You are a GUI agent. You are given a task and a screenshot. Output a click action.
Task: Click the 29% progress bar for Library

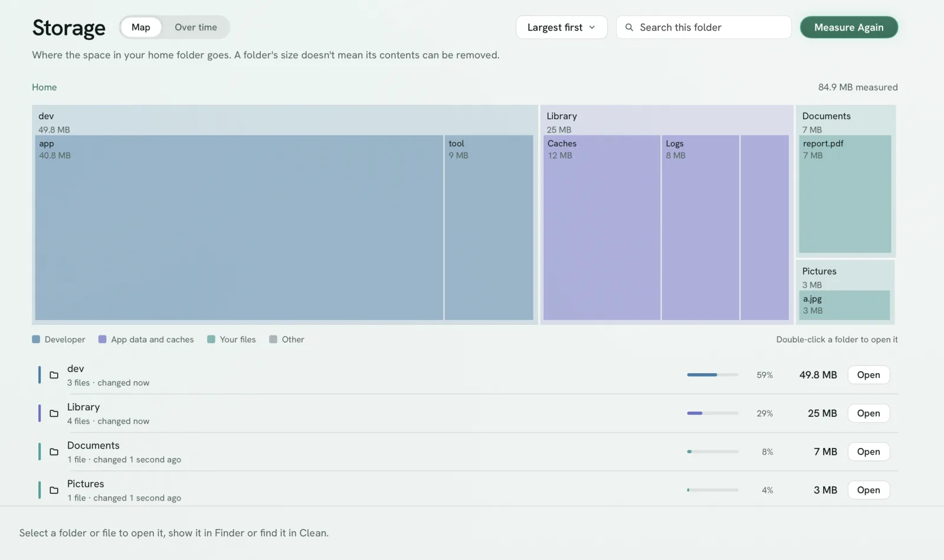tap(713, 413)
